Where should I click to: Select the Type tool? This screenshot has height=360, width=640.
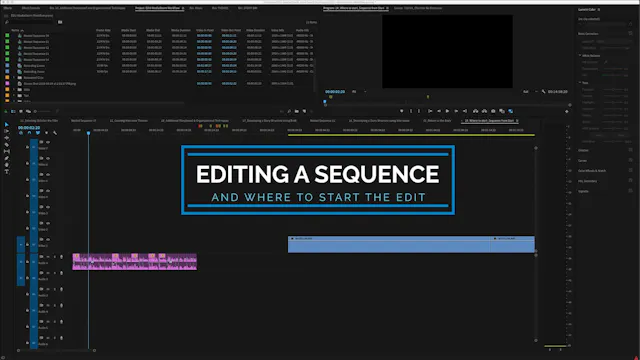point(7,171)
